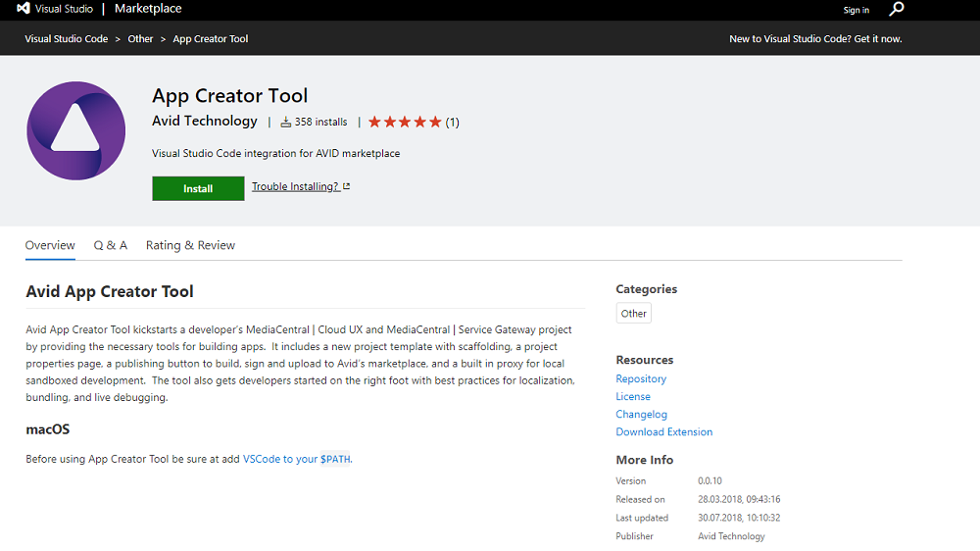Screen dimensions: 980x551
Task: Select the Overview tab
Action: (50, 245)
